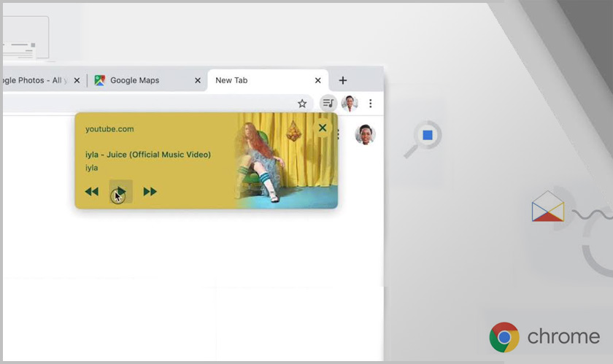Viewport: 613px width, 364px height.
Task: Skip to previous track in media popup
Action: click(91, 192)
